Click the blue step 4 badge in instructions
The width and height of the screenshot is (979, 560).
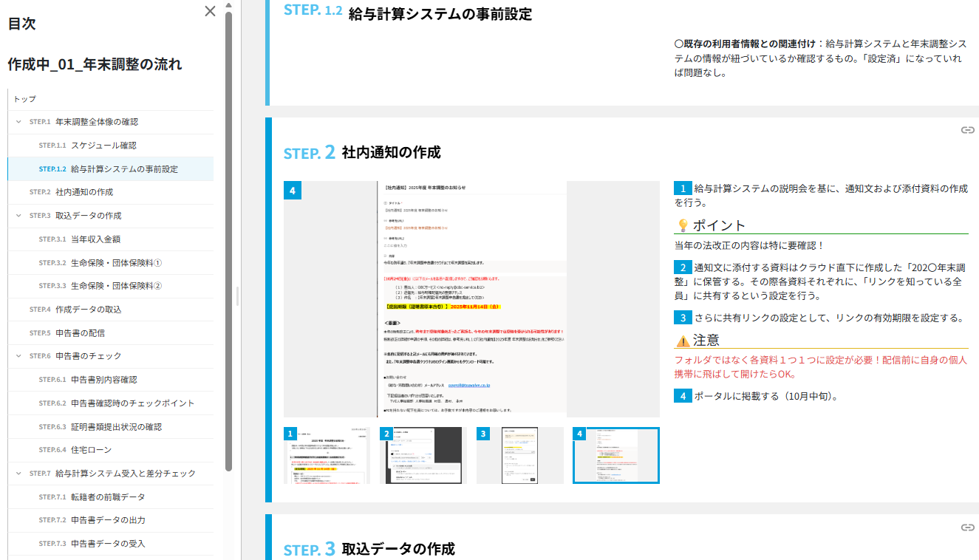(683, 396)
